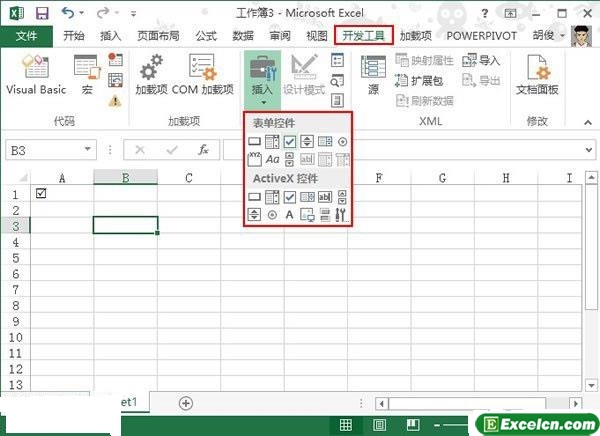Insert a form control Combo Box

(x=272, y=142)
